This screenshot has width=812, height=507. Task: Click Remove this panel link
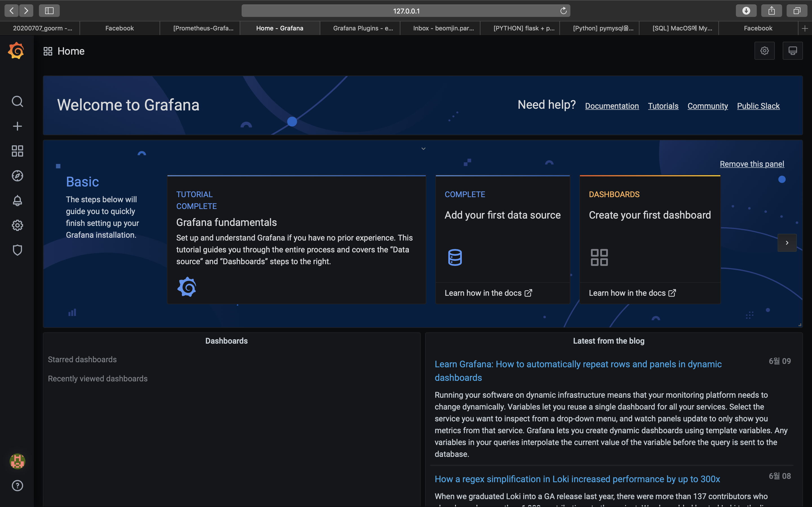pyautogui.click(x=752, y=164)
